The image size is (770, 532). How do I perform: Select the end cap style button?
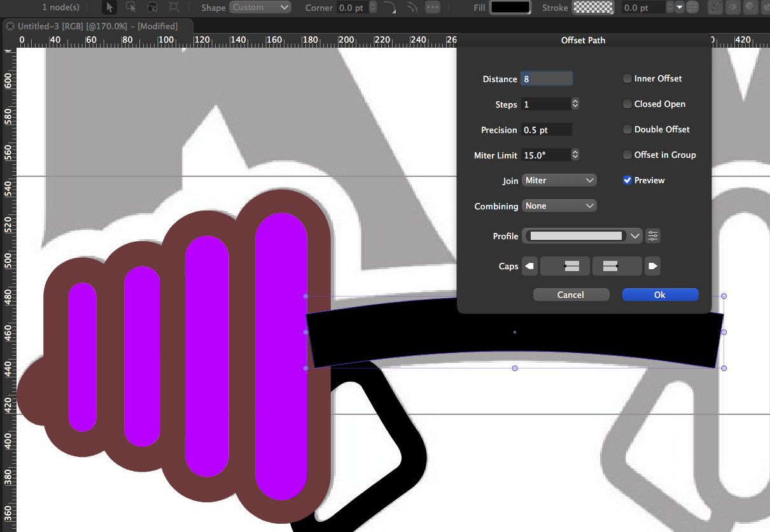(616, 266)
